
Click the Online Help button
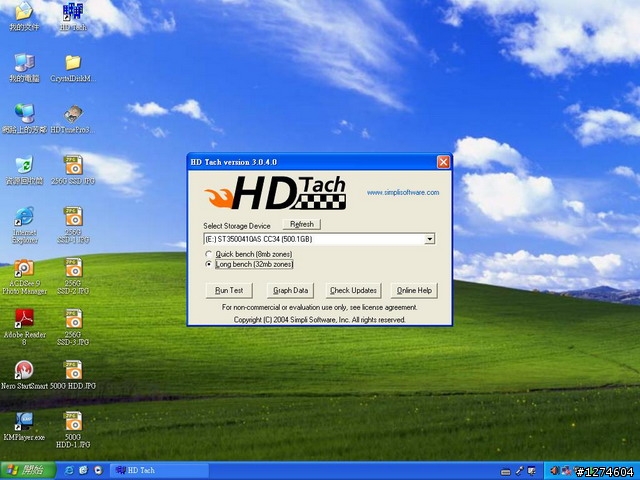tap(414, 291)
